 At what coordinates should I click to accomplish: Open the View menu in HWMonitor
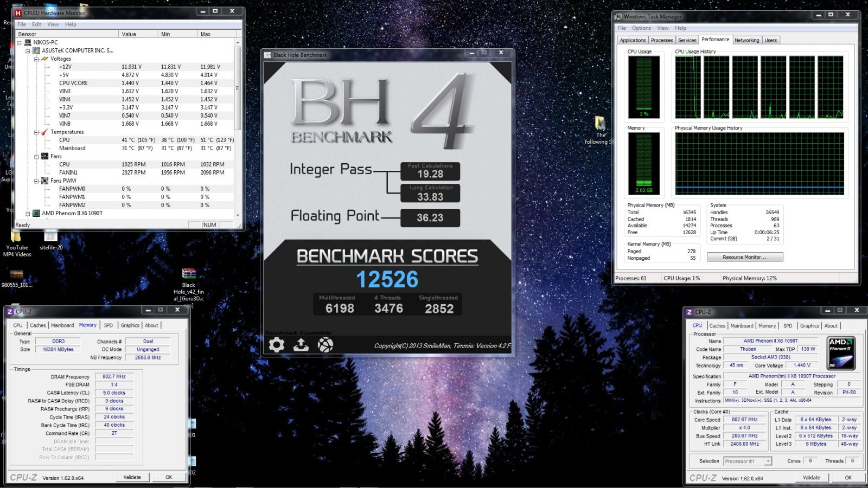pyautogui.click(x=53, y=24)
